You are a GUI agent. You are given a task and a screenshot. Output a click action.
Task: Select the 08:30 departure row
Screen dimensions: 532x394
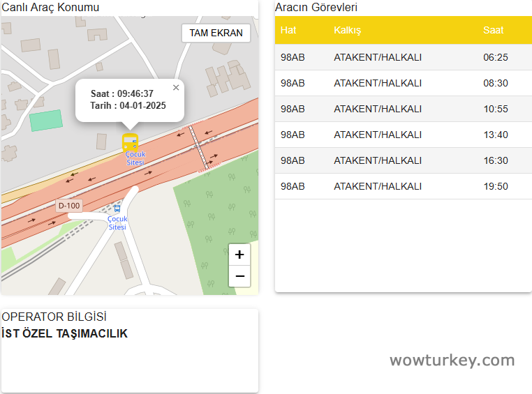click(403, 83)
